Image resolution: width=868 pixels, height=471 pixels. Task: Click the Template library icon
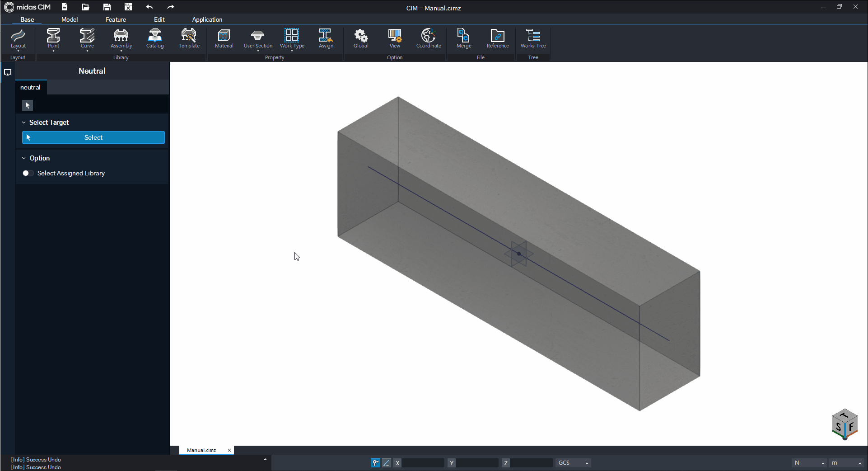pyautogui.click(x=189, y=38)
